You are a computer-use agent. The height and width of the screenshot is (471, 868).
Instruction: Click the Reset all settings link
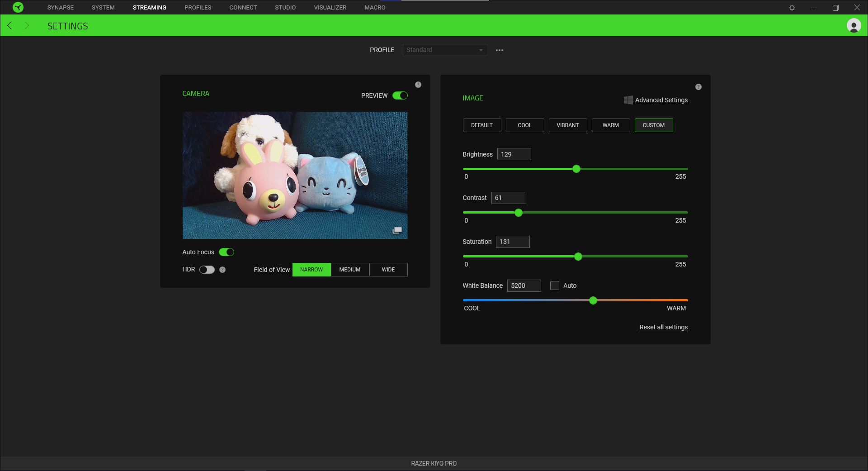(x=663, y=327)
